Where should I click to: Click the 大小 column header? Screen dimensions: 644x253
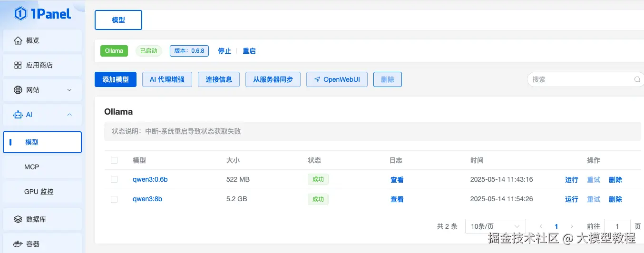tap(233, 160)
